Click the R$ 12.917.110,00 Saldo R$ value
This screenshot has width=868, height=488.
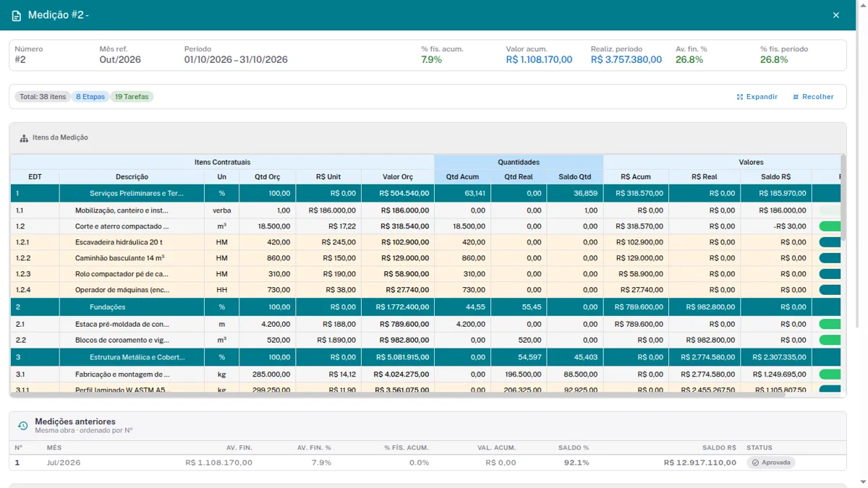coord(700,463)
